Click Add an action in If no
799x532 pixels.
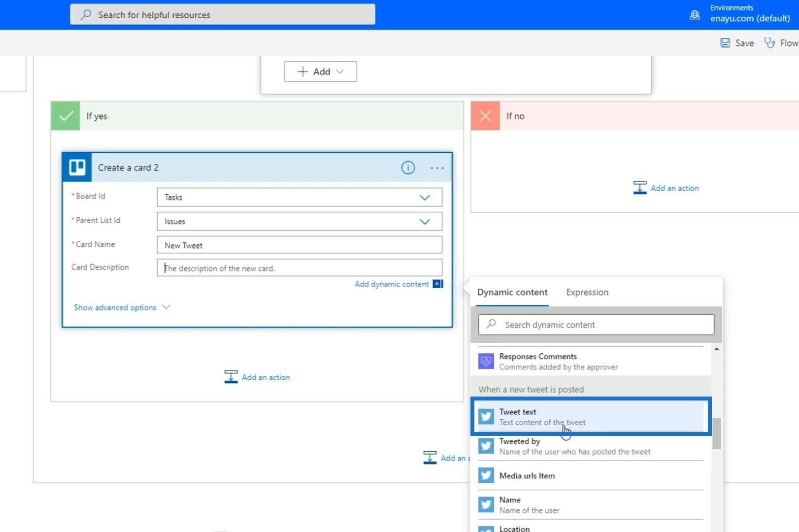point(666,188)
